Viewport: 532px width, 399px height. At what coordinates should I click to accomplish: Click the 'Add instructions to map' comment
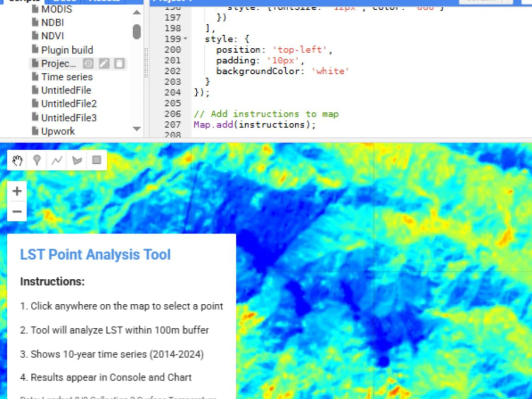click(x=267, y=114)
